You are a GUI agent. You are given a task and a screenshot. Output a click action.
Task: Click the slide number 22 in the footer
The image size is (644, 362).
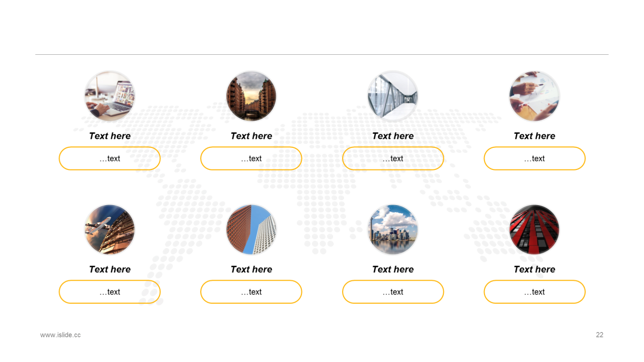coord(600,335)
